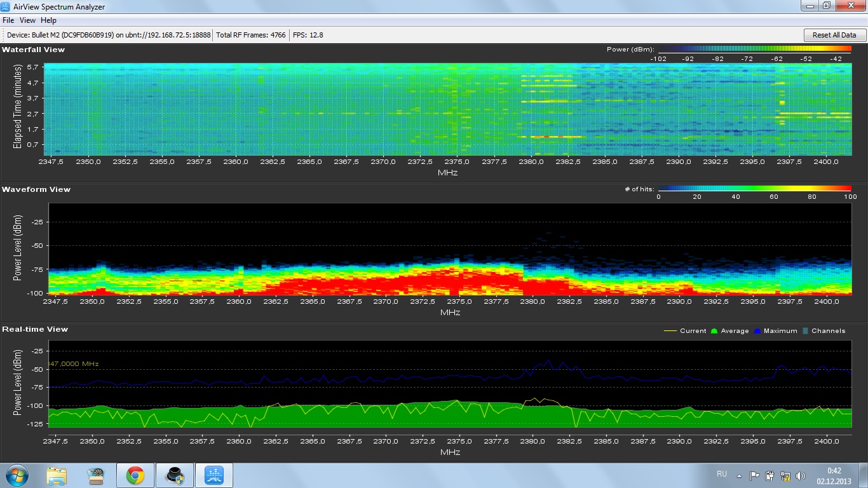Click the Windows Start orb
Viewport: 868px width, 488px height.
(x=17, y=475)
